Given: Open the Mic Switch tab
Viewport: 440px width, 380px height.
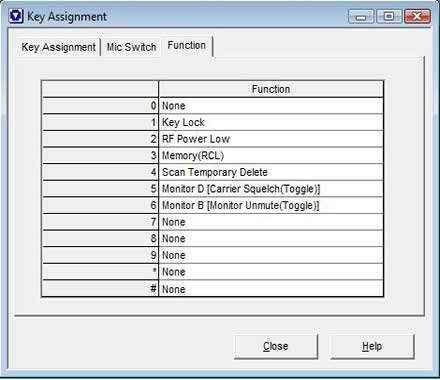Looking at the screenshot, I should click(131, 47).
